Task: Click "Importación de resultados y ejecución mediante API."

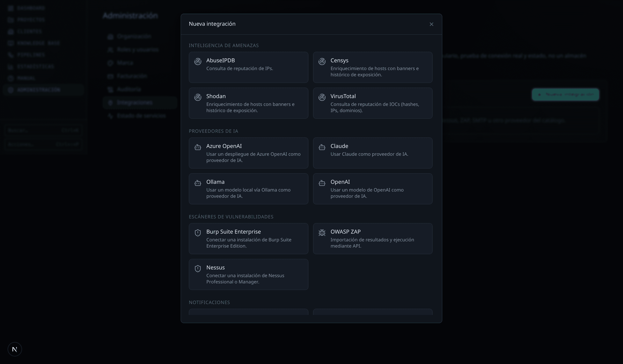Action: [372, 243]
